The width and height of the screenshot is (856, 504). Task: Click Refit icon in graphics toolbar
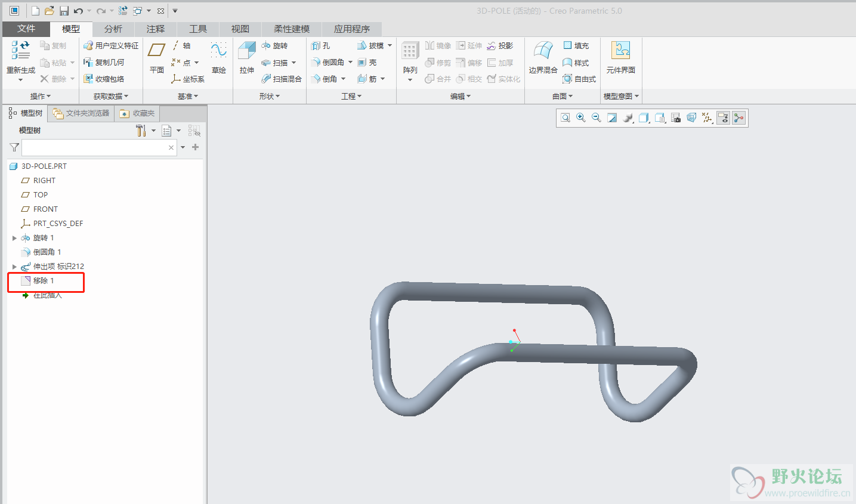point(565,118)
